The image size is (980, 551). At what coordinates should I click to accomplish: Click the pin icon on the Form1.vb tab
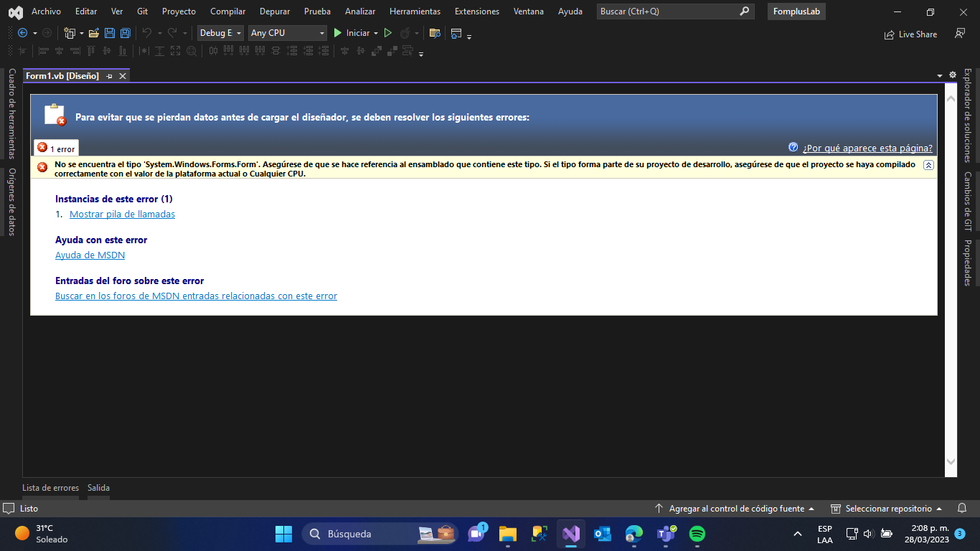tap(110, 76)
